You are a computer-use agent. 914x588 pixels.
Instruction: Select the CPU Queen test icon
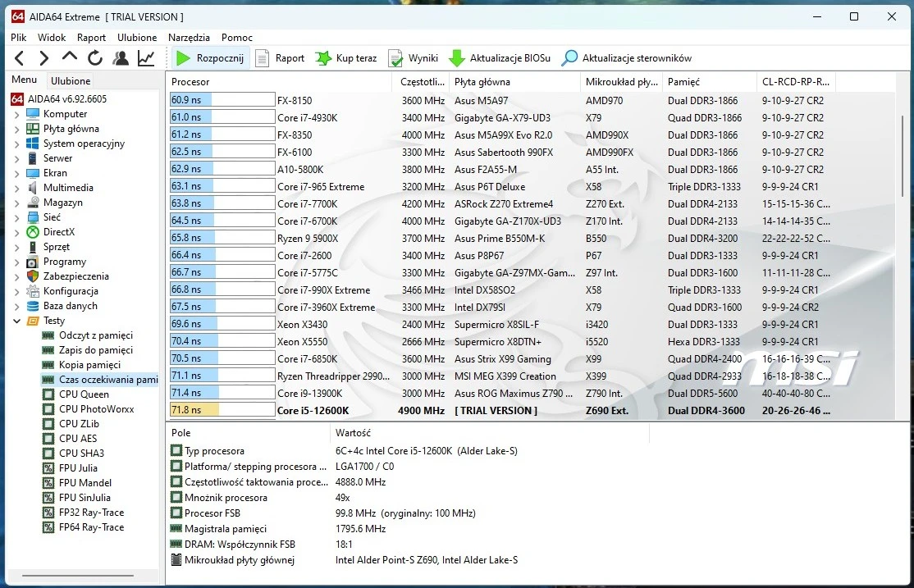coord(48,394)
